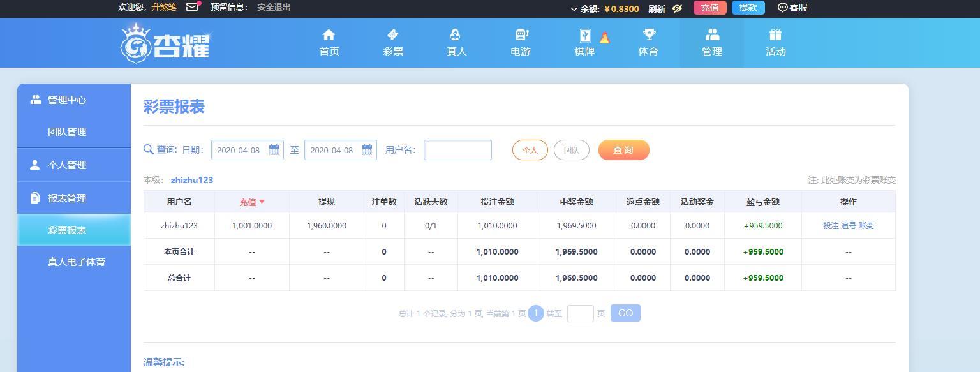Image resolution: width=980 pixels, height=372 pixels.
Task: Click the 充值 recharge button in top bar
Action: coord(709,8)
